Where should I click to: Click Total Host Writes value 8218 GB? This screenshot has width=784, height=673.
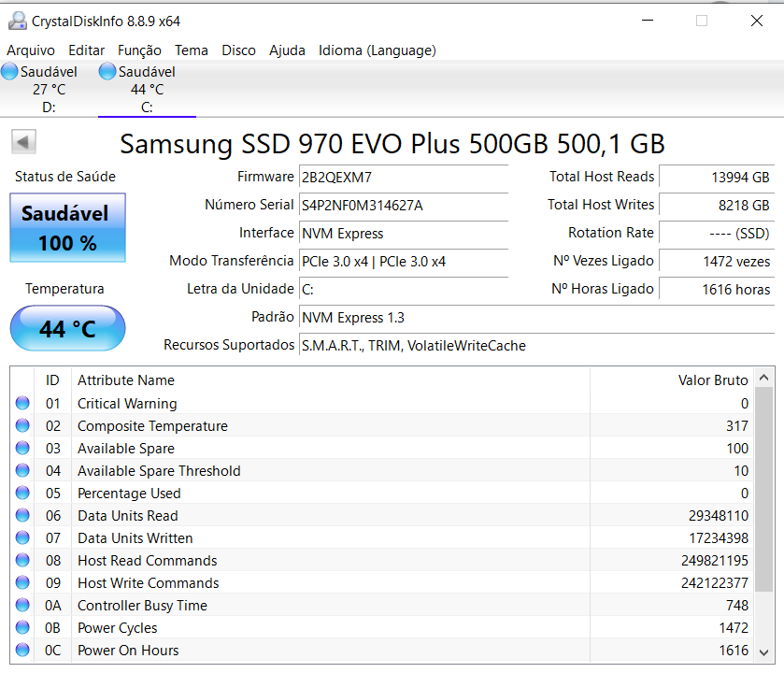[x=717, y=206]
